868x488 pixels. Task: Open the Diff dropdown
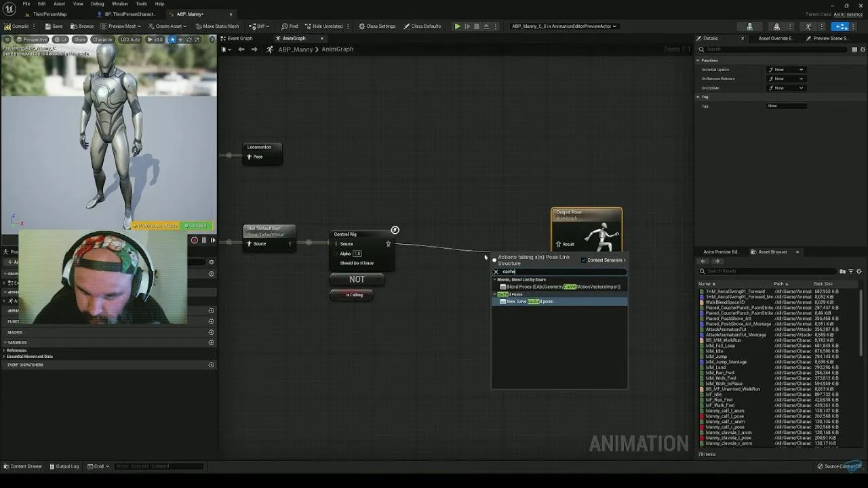(259, 26)
